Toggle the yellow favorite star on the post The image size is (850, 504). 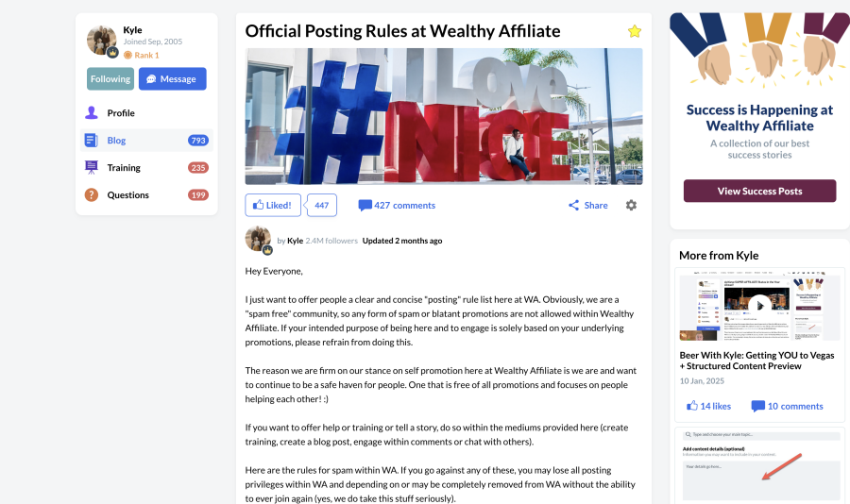coord(635,31)
